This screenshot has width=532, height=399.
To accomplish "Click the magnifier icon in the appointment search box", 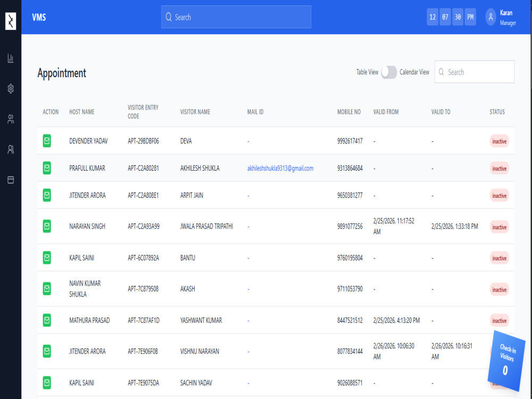I will coord(441,72).
